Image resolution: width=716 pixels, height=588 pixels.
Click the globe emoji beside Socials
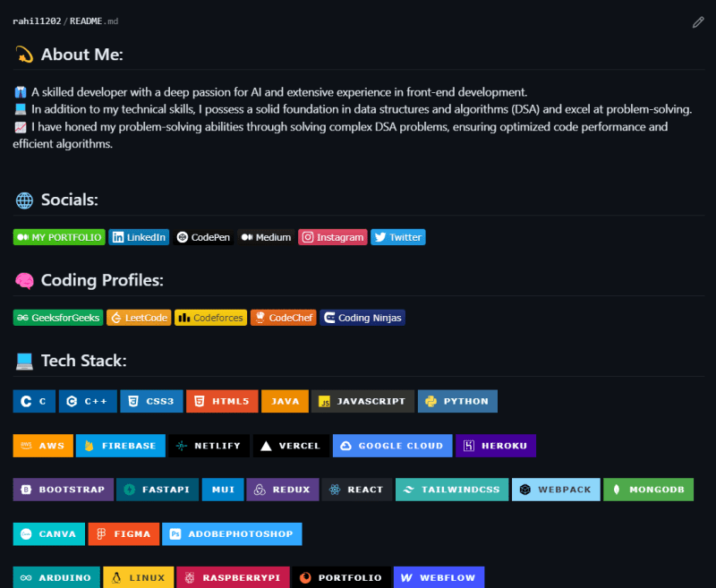[24, 200]
